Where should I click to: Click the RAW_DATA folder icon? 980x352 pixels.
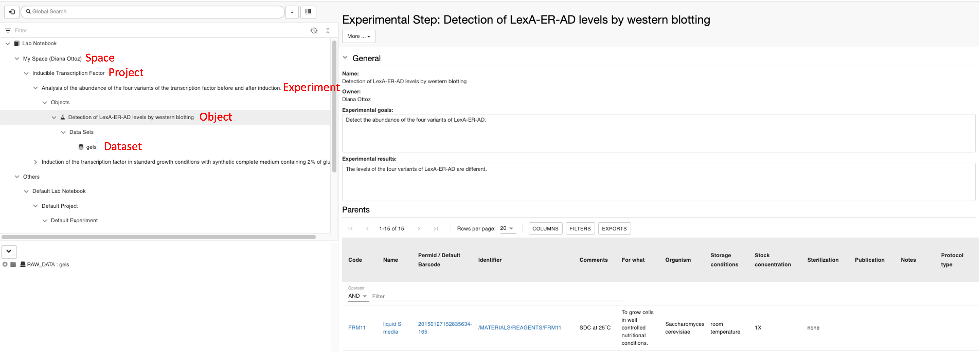pos(13,264)
